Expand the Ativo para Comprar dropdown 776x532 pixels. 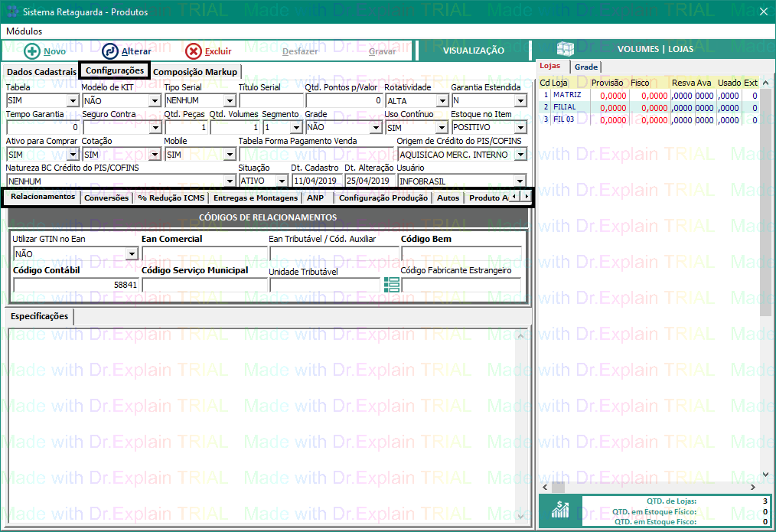point(73,155)
